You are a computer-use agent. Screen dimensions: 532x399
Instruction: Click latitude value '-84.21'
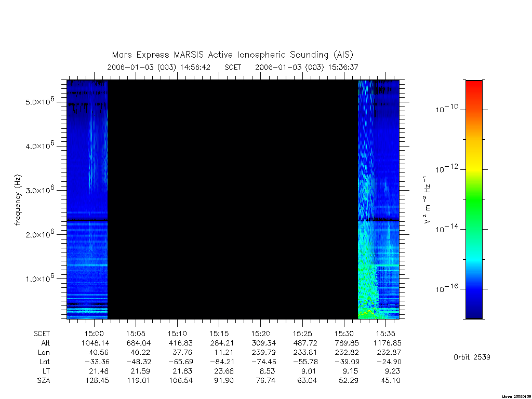[220, 362]
